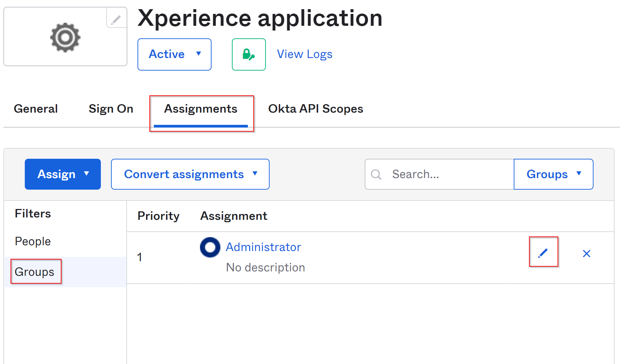Switch to the Sign On tab
Image resolution: width=620 pixels, height=364 pixels.
pos(111,109)
